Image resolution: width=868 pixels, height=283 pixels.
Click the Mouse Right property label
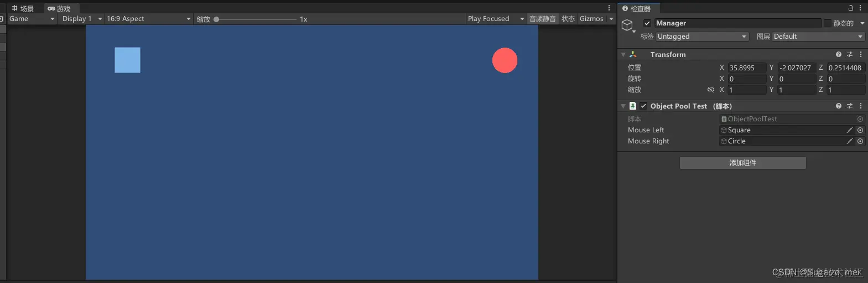(x=648, y=141)
